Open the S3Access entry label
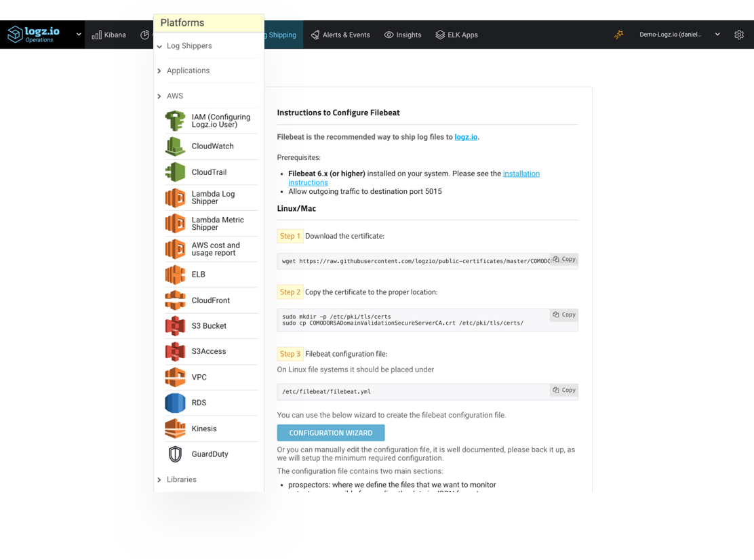The width and height of the screenshot is (754, 560). tap(209, 351)
